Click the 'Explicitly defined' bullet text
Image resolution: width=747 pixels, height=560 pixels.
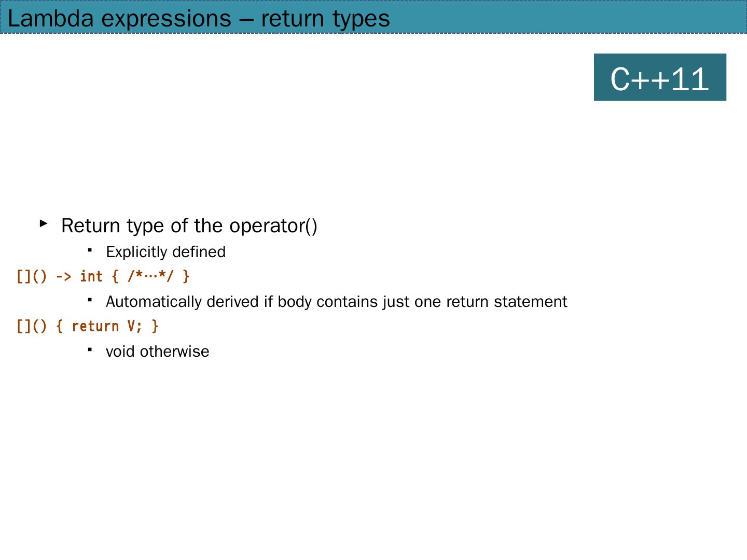pyautogui.click(x=165, y=252)
